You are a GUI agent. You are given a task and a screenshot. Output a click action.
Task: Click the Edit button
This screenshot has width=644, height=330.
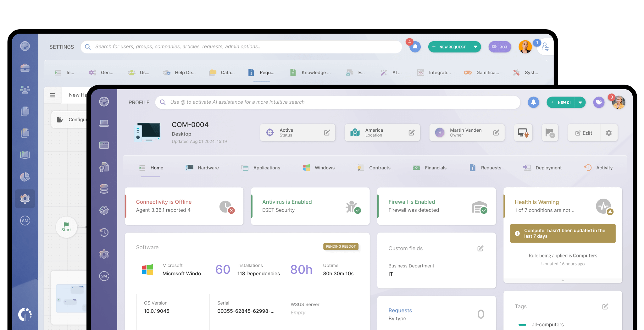coord(584,133)
